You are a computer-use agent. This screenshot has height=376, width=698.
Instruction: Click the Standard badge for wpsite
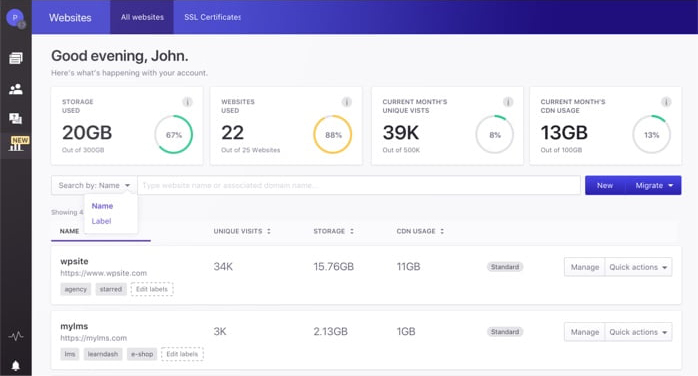click(x=505, y=267)
